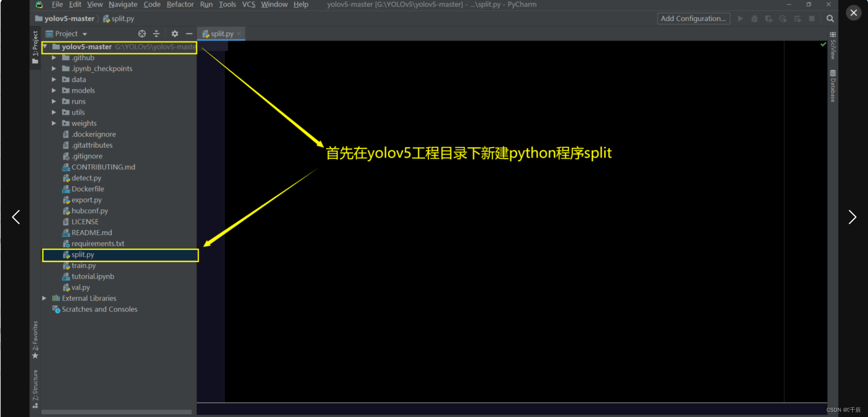This screenshot has width=868, height=417.
Task: Open Project panel settings gear
Action: [174, 34]
